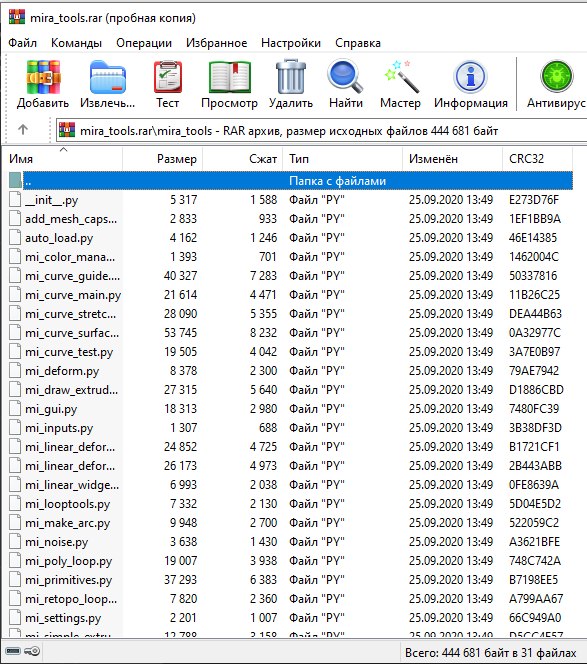Select the mi_retopo_loop... file row
Screen dimensions: 587x664
pyautogui.click(x=291, y=599)
